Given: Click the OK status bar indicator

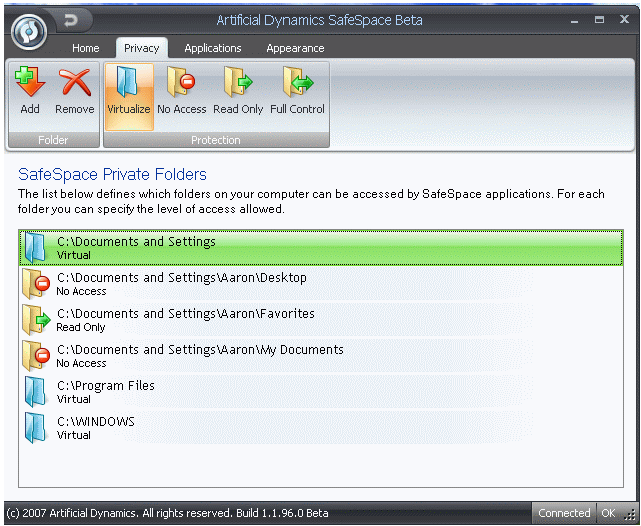Looking at the screenshot, I should (x=608, y=513).
